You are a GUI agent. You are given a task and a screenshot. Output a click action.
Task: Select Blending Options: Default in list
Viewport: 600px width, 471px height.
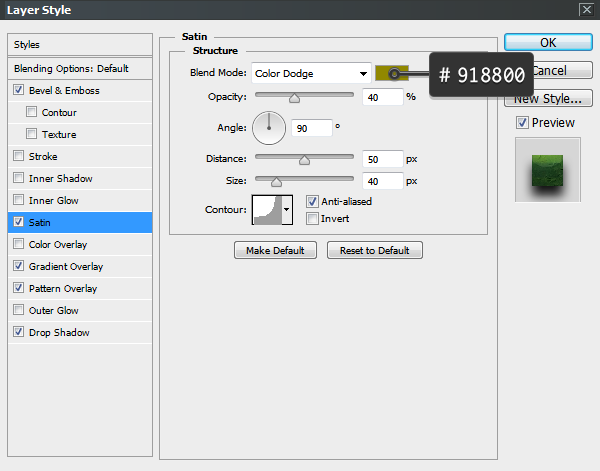coord(71,68)
